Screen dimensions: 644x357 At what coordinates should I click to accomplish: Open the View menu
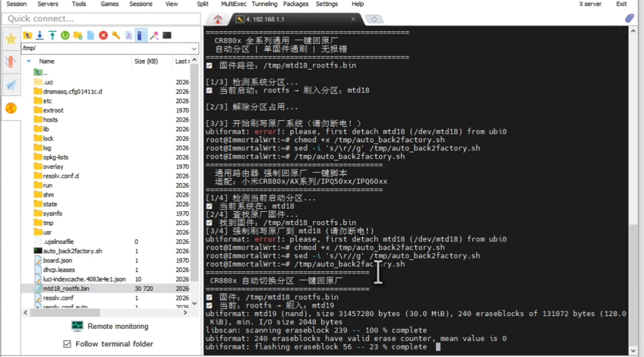[x=172, y=4]
